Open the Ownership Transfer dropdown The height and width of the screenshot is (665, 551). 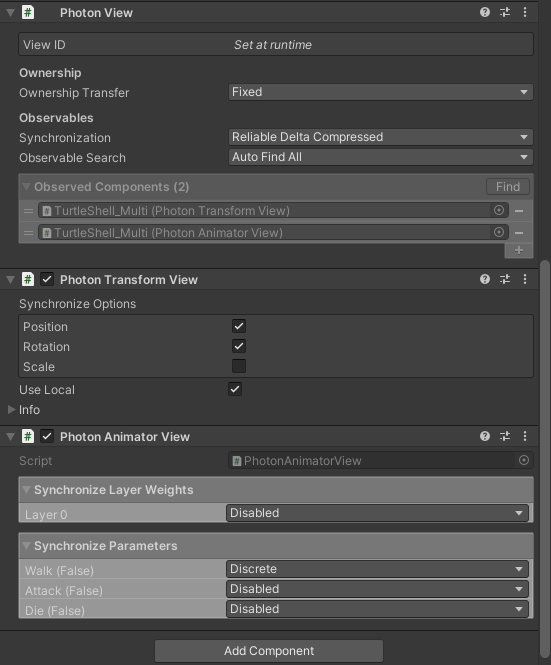[x=380, y=92]
